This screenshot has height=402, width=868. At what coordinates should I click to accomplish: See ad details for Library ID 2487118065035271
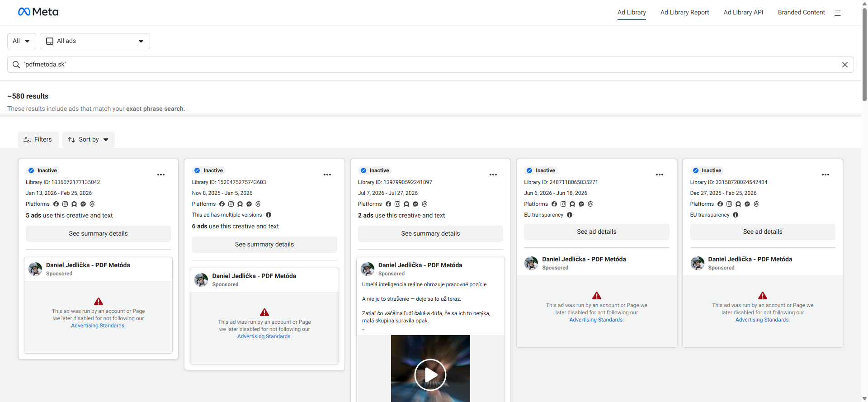point(597,232)
